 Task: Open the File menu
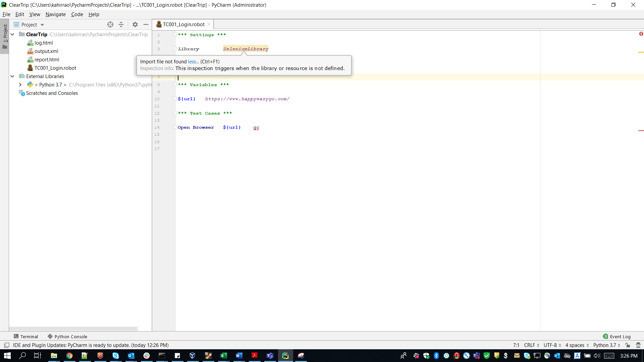point(6,14)
